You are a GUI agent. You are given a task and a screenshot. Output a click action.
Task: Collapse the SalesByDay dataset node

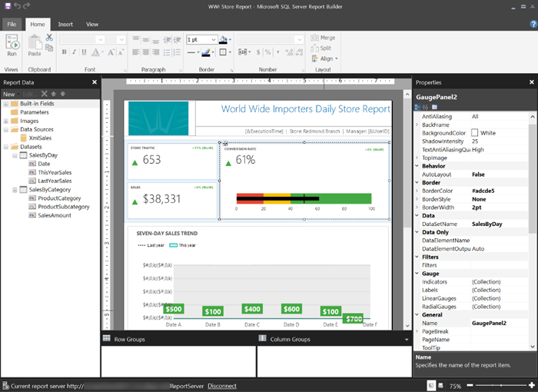pos(15,155)
